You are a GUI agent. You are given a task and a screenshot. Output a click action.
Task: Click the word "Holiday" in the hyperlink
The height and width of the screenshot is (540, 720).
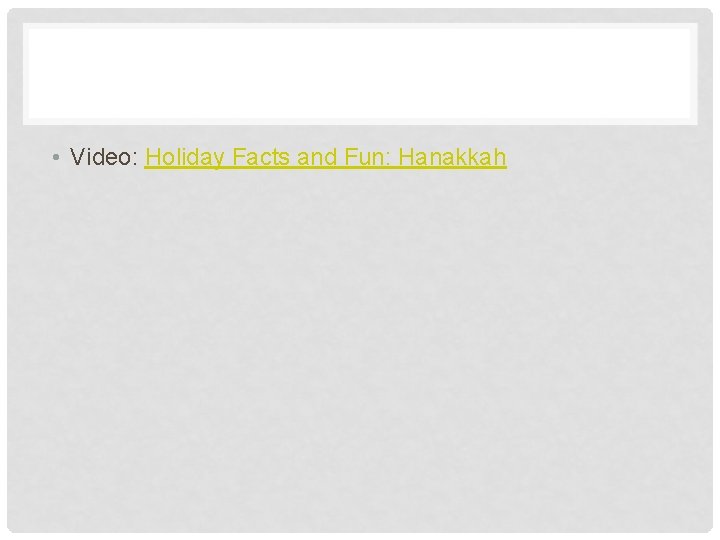click(x=185, y=158)
